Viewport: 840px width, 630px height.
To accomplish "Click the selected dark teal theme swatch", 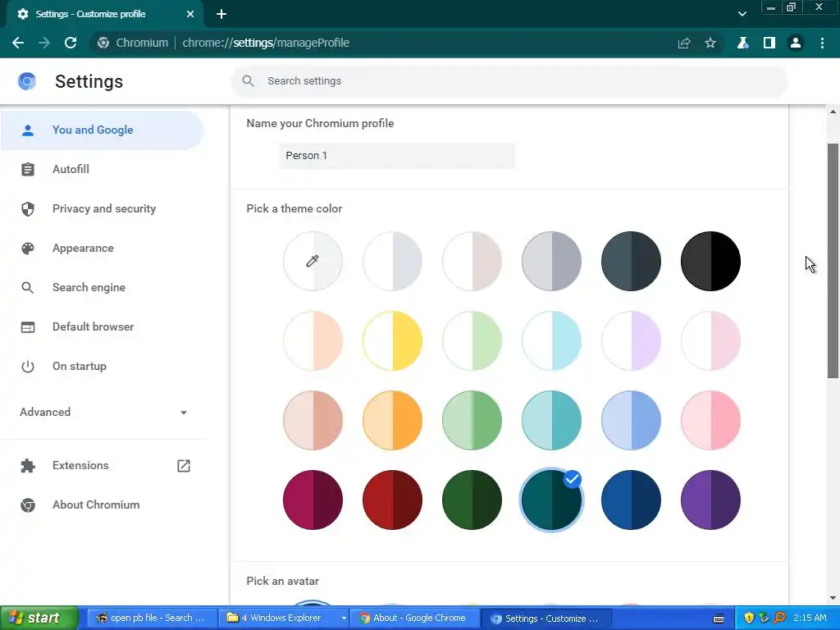I will pos(551,500).
